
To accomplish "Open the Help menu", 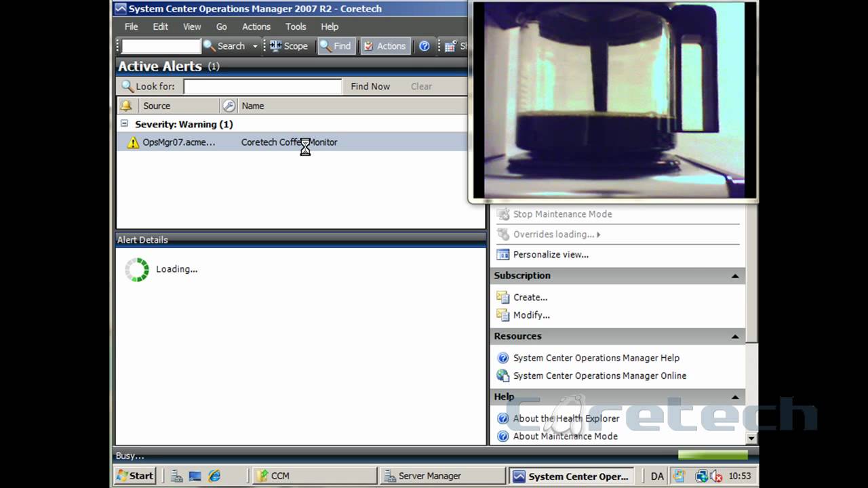I will point(330,26).
